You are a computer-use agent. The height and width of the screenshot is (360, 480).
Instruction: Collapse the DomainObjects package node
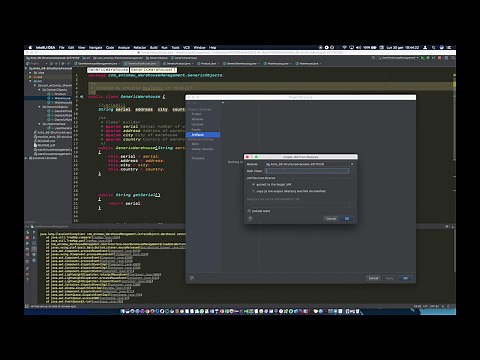click(x=39, y=90)
